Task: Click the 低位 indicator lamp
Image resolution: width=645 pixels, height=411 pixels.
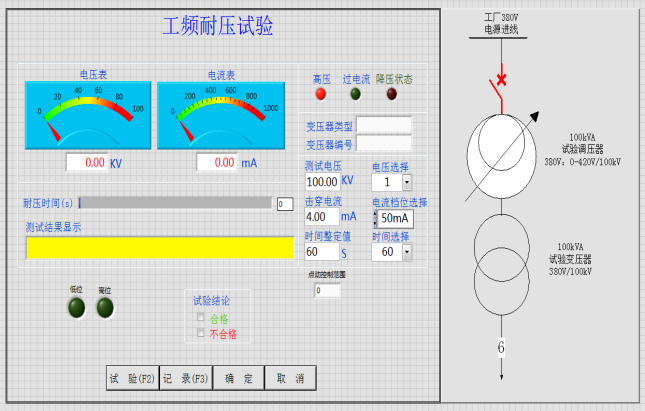Action: click(76, 308)
